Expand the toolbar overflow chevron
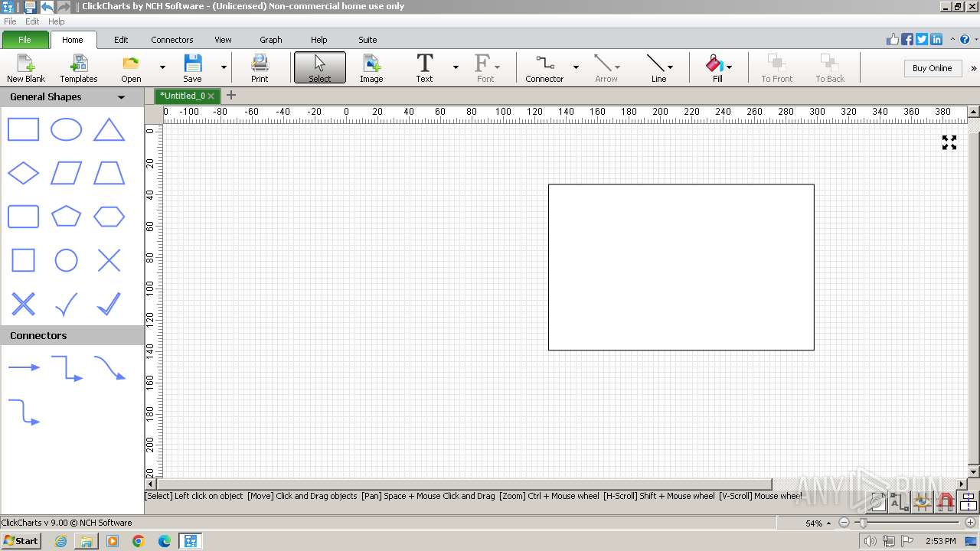The height and width of the screenshot is (551, 980). point(973,68)
